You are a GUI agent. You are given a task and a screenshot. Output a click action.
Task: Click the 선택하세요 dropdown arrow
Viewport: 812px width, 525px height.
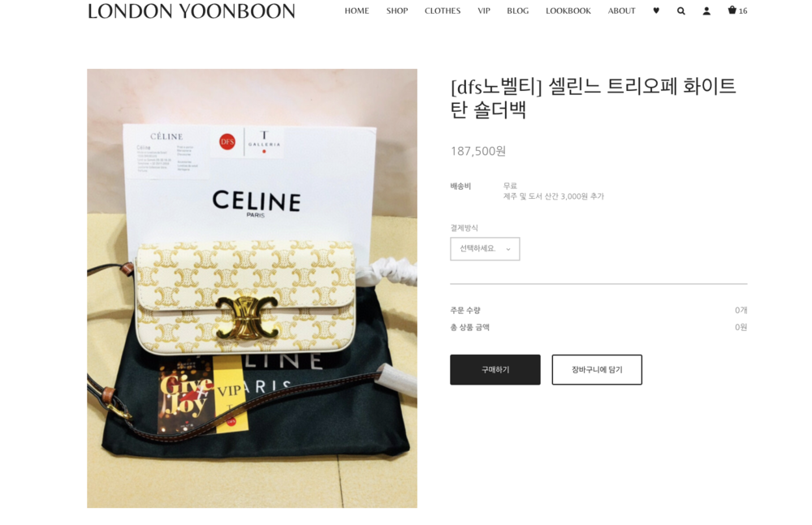coord(508,249)
